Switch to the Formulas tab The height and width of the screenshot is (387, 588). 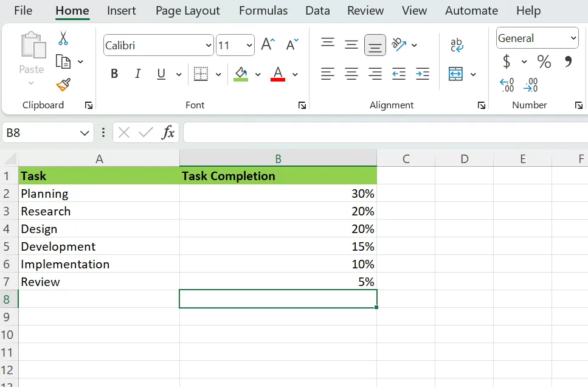click(x=263, y=10)
